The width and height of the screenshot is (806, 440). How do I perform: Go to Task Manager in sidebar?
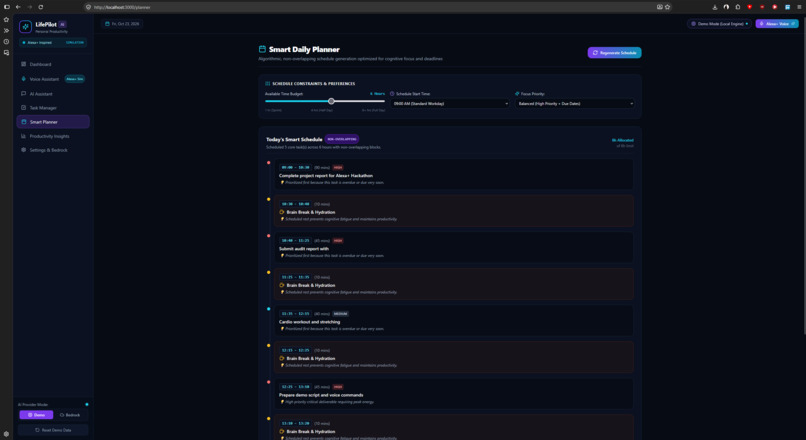(x=53, y=108)
